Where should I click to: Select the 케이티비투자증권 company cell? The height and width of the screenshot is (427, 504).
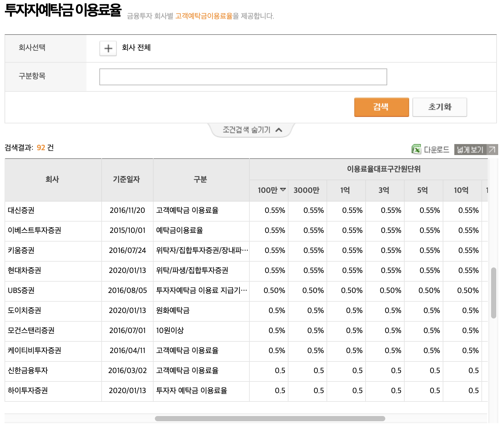click(53, 351)
